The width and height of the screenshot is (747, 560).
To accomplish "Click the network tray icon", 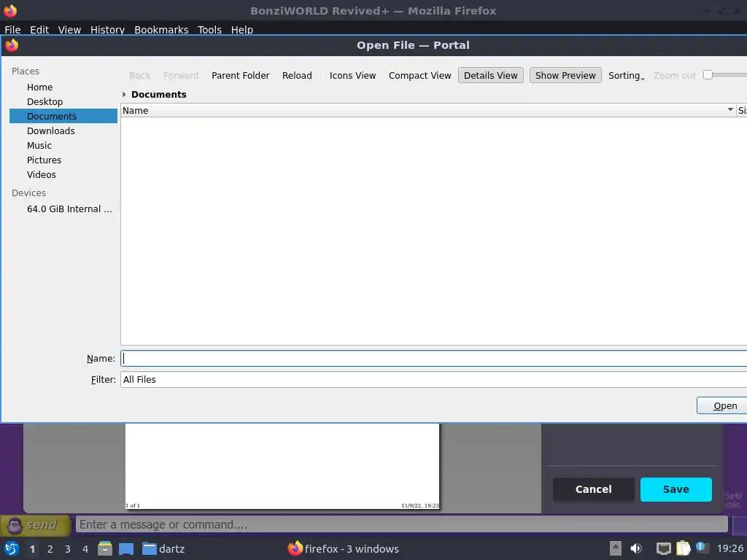I will (x=664, y=548).
